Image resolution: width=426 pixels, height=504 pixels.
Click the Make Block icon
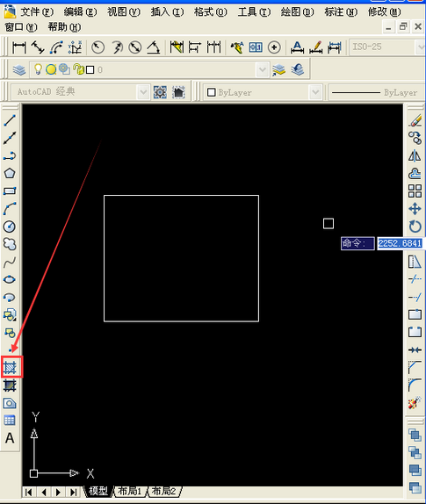click(x=10, y=333)
